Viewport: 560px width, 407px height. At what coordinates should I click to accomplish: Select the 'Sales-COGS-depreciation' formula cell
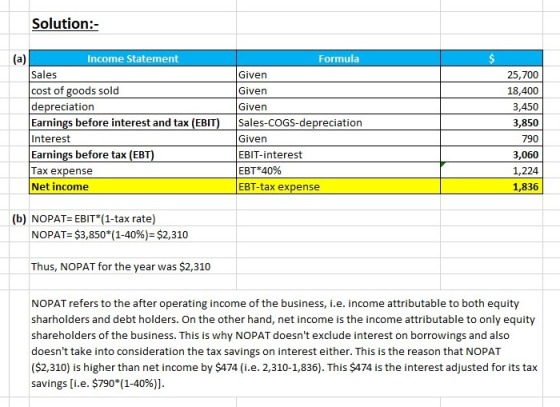(338, 123)
